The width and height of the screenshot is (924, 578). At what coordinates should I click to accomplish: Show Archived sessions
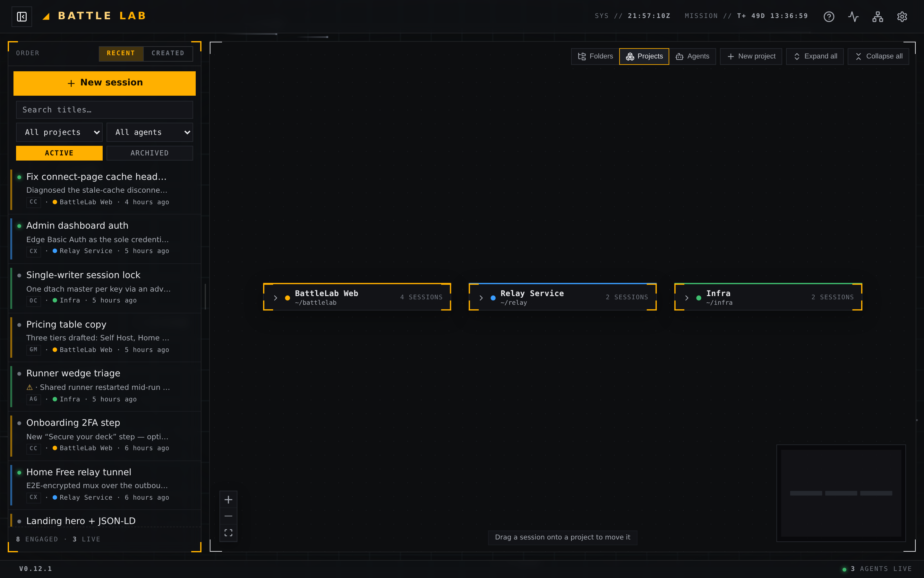point(150,153)
